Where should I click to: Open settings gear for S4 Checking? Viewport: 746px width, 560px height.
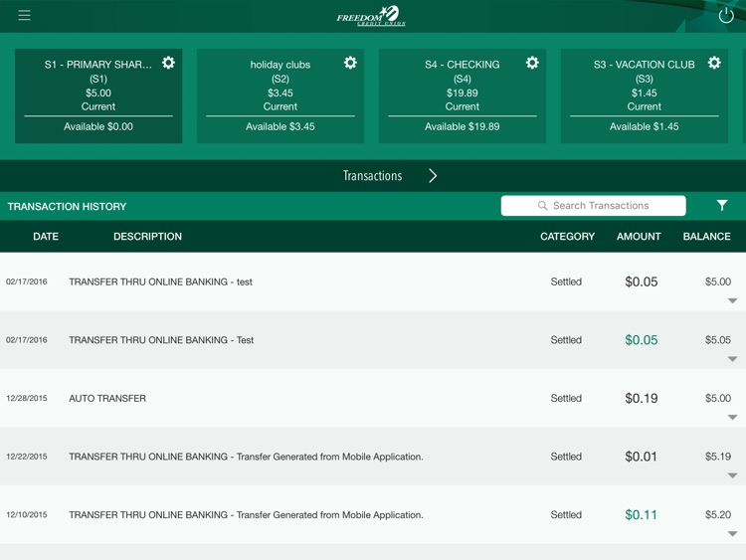[x=532, y=63]
